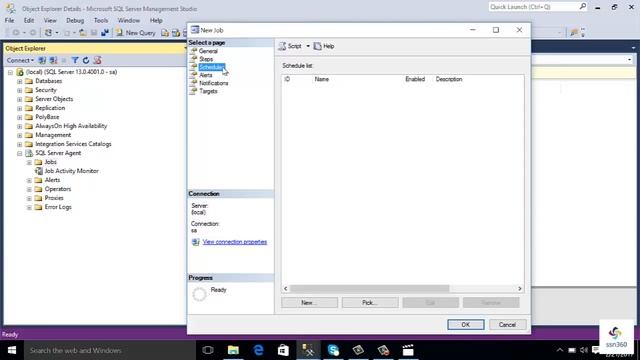Screen dimensions: 640x360
Task: Select Job Activity Monitor in the tree
Action: [x=71, y=171]
